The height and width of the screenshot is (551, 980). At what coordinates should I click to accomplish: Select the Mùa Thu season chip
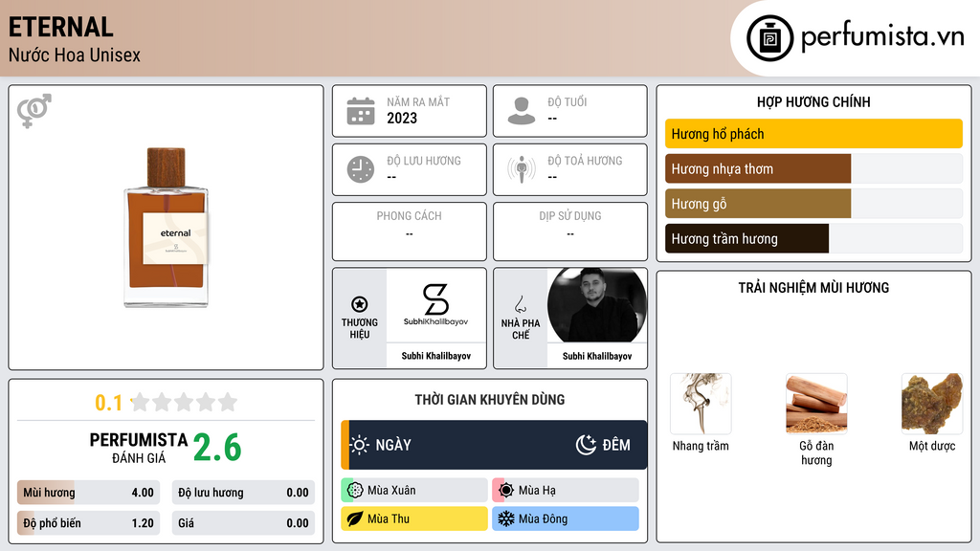coord(414,518)
